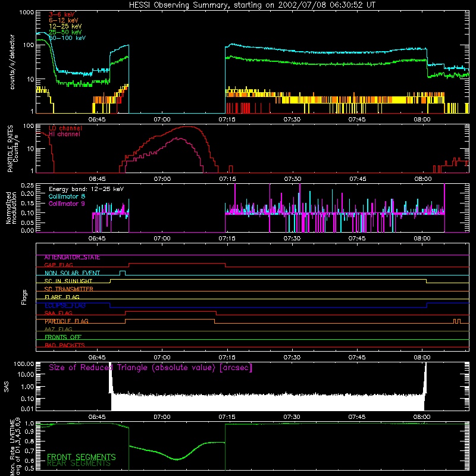The image size is (476, 476).
Task: Select the Collimator 9 legend label
Action: tap(67, 203)
